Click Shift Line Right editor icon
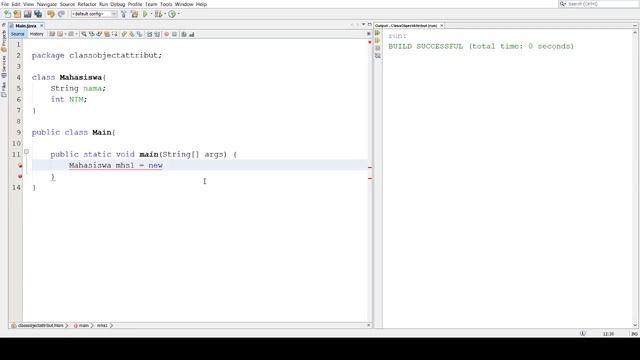The height and width of the screenshot is (360, 640). (x=157, y=34)
